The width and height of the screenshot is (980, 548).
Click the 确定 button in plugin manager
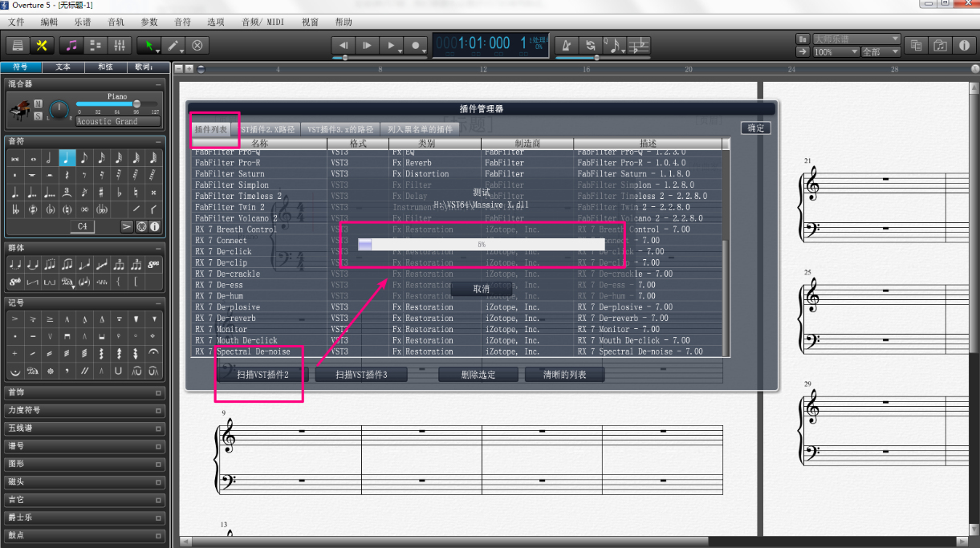755,128
